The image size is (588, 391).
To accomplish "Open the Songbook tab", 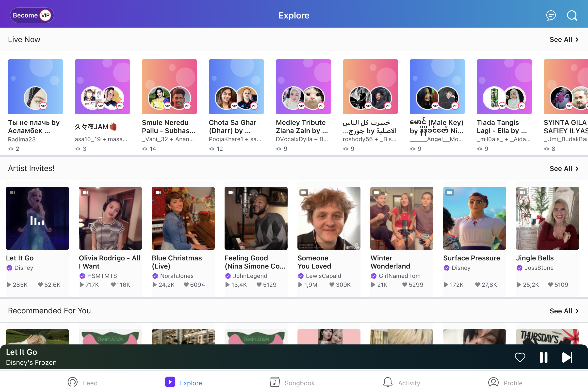I will (292, 383).
